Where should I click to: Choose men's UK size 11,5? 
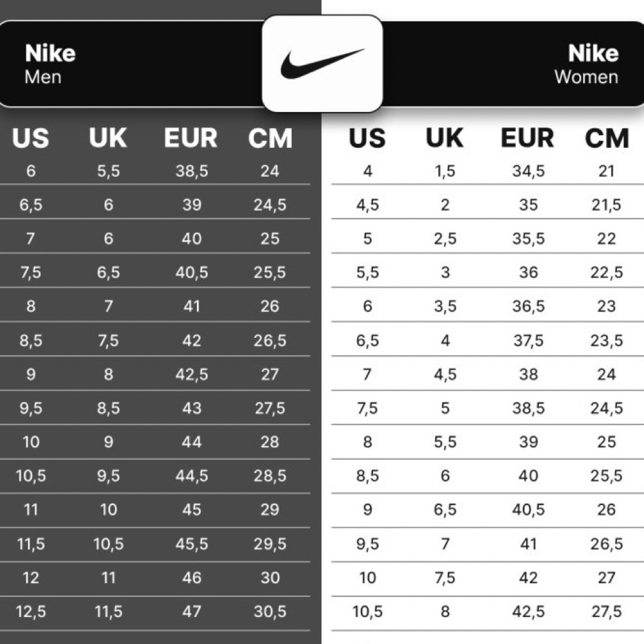108,611
